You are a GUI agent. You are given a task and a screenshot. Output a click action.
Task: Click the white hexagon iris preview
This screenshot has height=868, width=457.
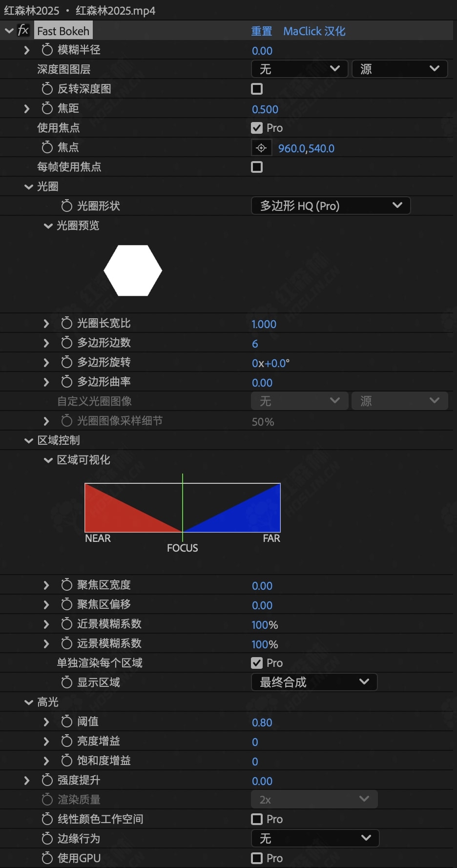[x=133, y=270]
